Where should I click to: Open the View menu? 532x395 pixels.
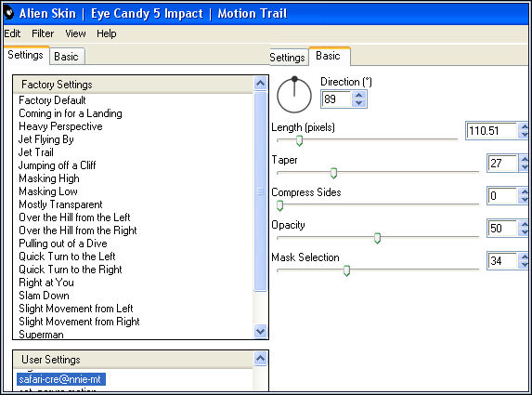[75, 33]
